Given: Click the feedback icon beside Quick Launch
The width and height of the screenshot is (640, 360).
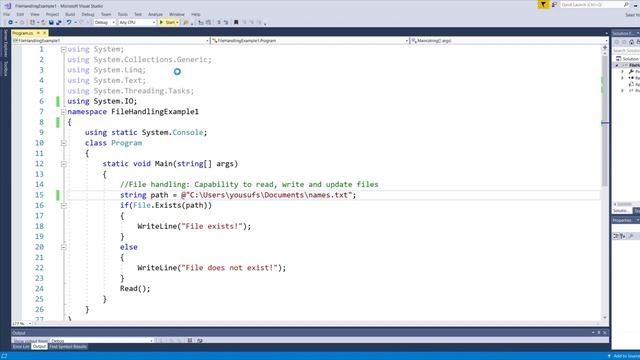Looking at the screenshot, I should [554, 4].
